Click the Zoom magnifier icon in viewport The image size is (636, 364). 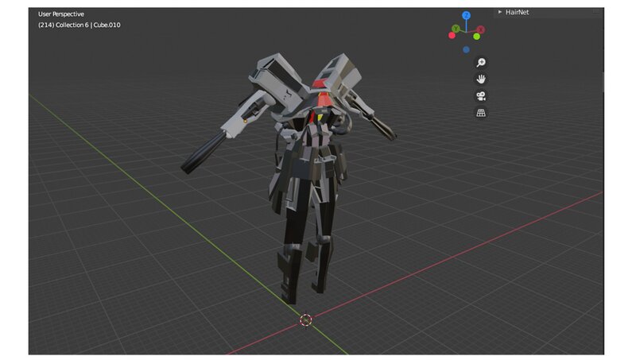(x=481, y=63)
